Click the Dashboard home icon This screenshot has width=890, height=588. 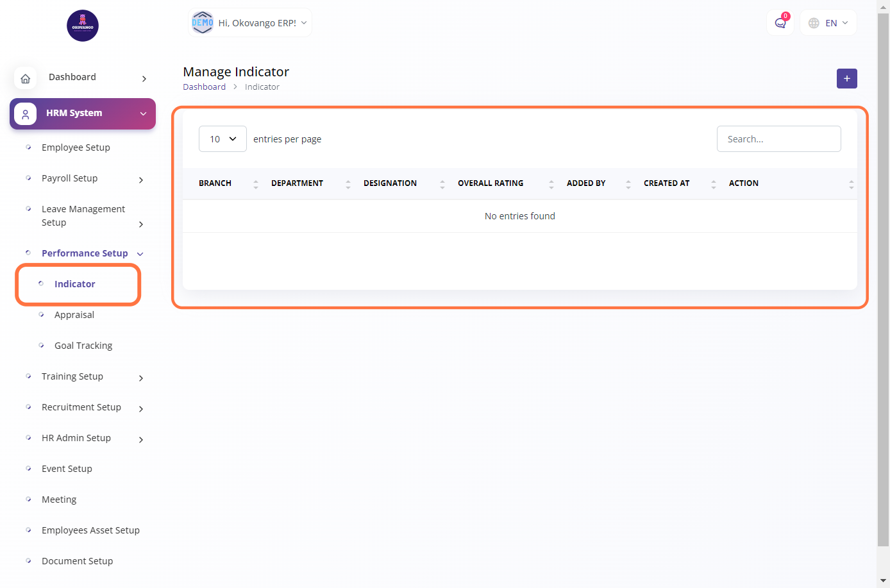click(26, 78)
